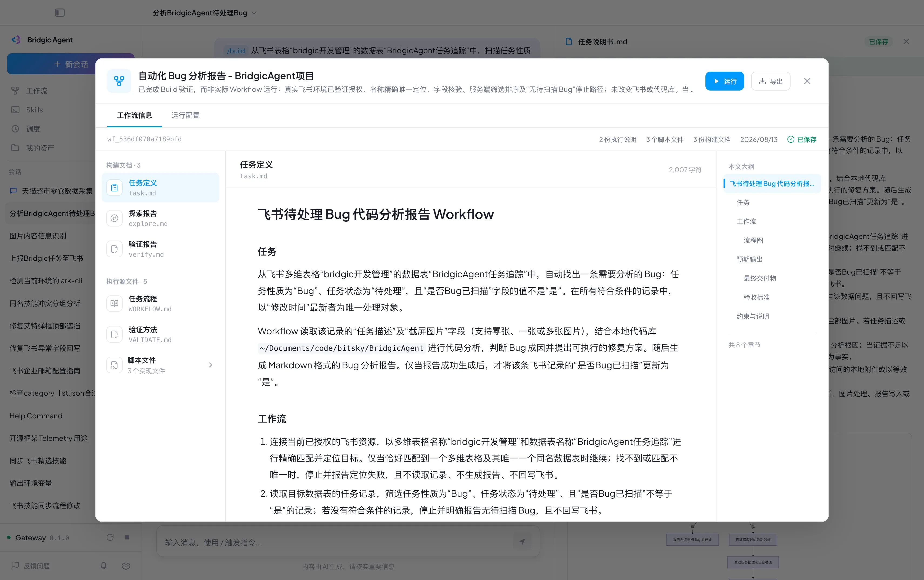Screen dimensions: 924x580
Task: Jump to 飞书待处理 Bug 代码分析报 outline entry
Action: (x=772, y=183)
